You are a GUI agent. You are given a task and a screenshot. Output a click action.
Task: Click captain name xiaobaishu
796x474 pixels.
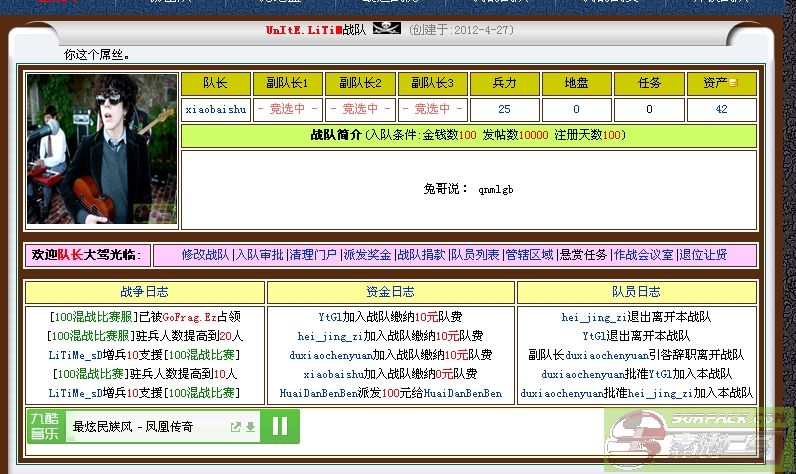coord(215,110)
